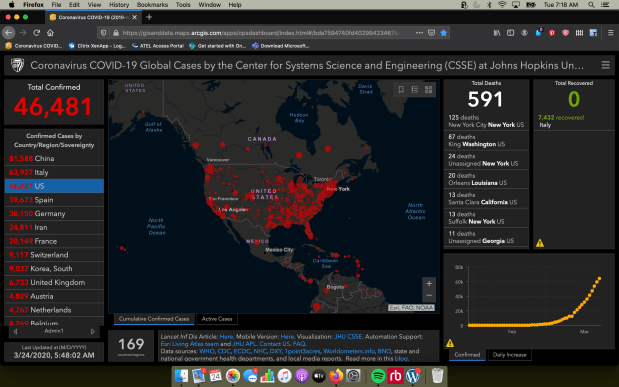The width and height of the screenshot is (619, 387).
Task: Click the blog link in the footer text
Action: click(401, 359)
